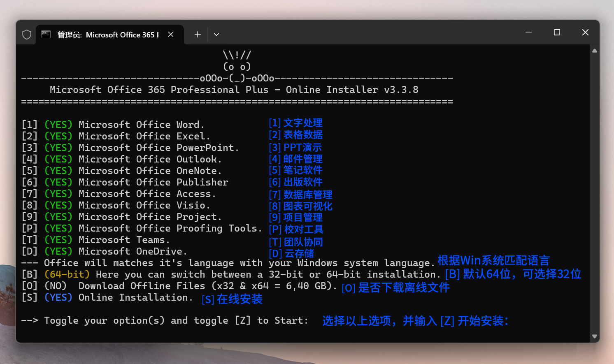Close the Microsoft Office 365 tab
This screenshot has height=364, width=614.
[171, 35]
